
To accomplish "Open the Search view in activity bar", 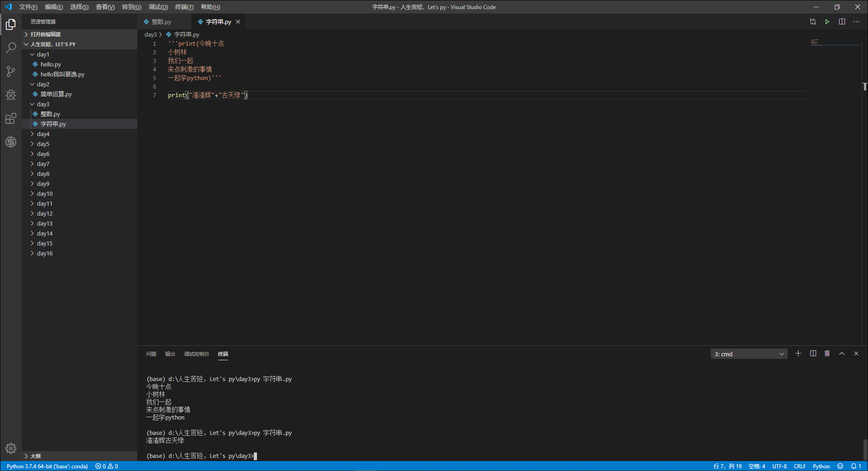I will click(11, 47).
